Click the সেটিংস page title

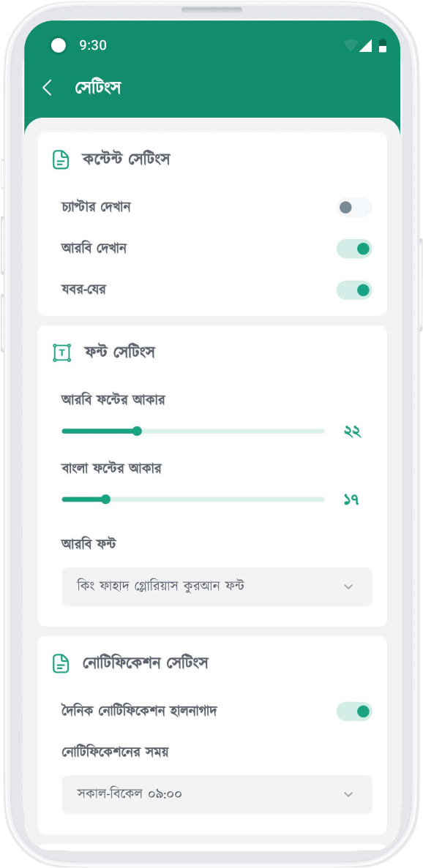pyautogui.click(x=98, y=88)
